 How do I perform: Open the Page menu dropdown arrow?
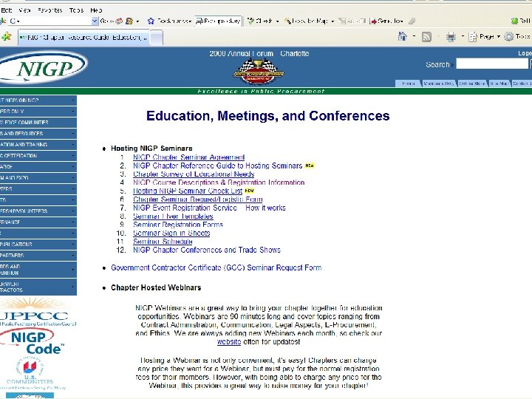click(x=499, y=36)
